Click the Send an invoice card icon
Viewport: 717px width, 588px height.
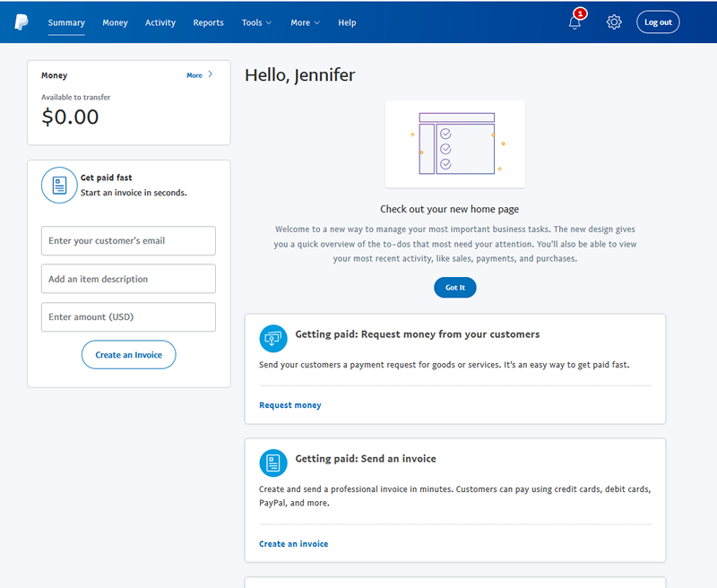(x=273, y=463)
